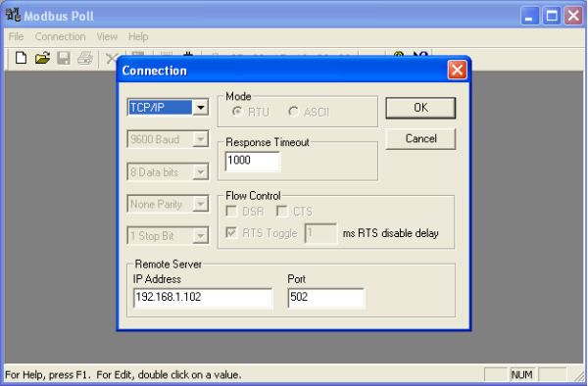Image resolution: width=588 pixels, height=386 pixels.
Task: Click the Response Timeout field showing 1000
Action: [253, 161]
